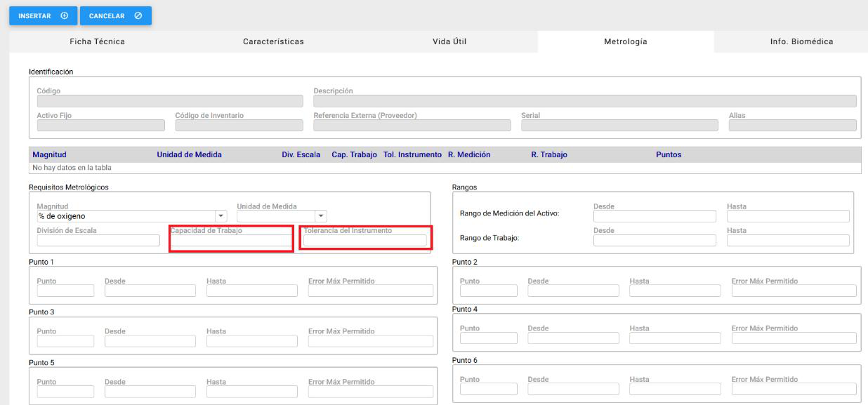This screenshot has width=868, height=405.
Task: Switch to the Características tab
Action: [x=273, y=41]
